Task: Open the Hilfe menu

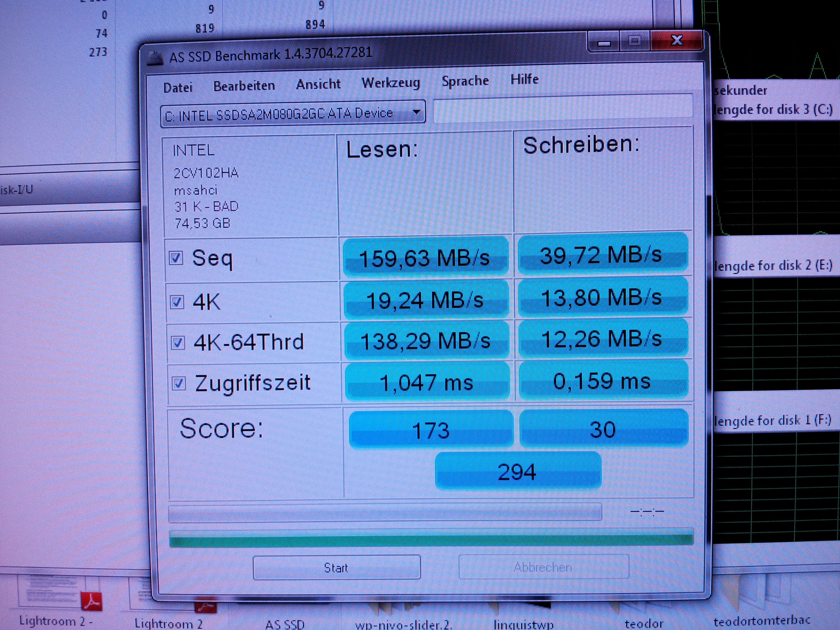Action: click(524, 79)
